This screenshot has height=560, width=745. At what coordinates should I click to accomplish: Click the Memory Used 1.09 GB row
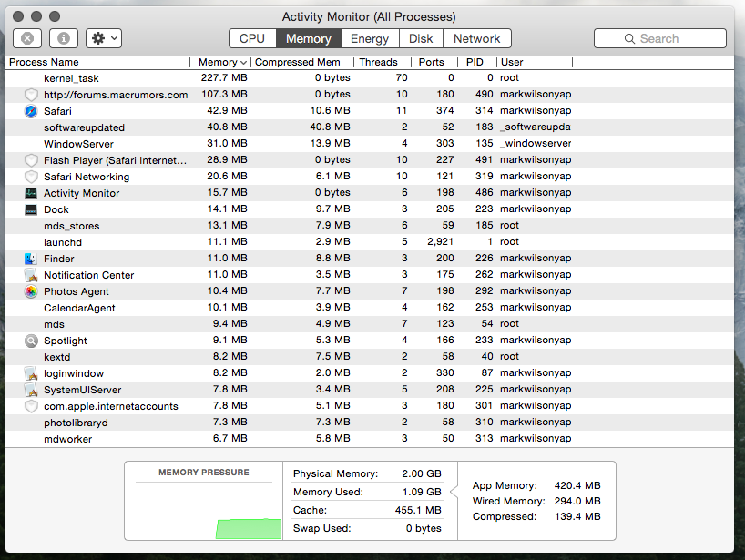(x=367, y=492)
